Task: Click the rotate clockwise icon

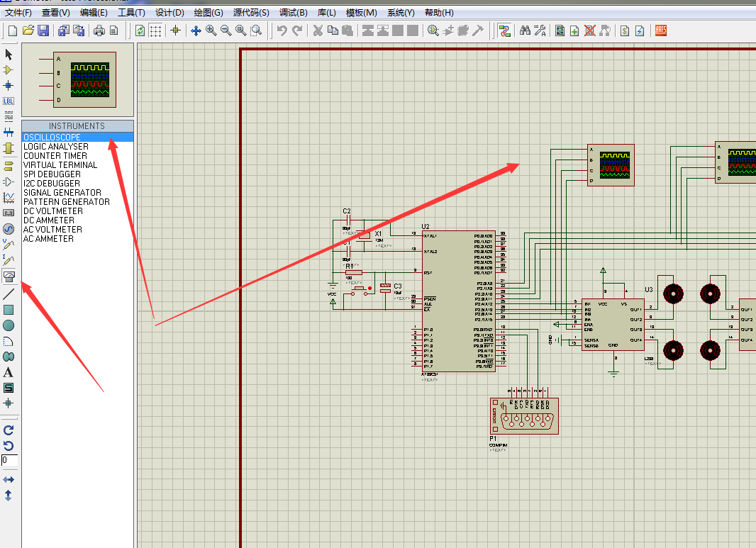Action: (9, 430)
